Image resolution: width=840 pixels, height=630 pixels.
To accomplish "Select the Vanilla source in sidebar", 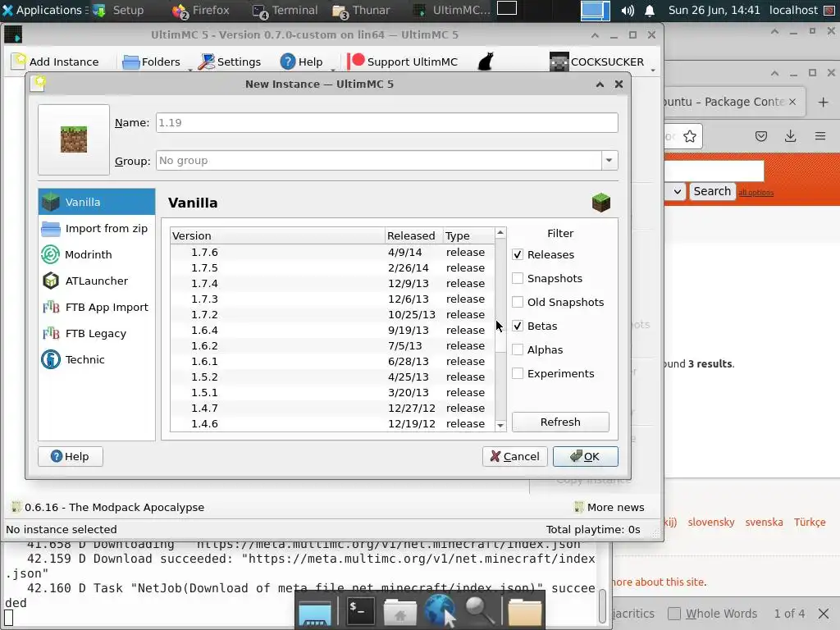I will [97, 202].
